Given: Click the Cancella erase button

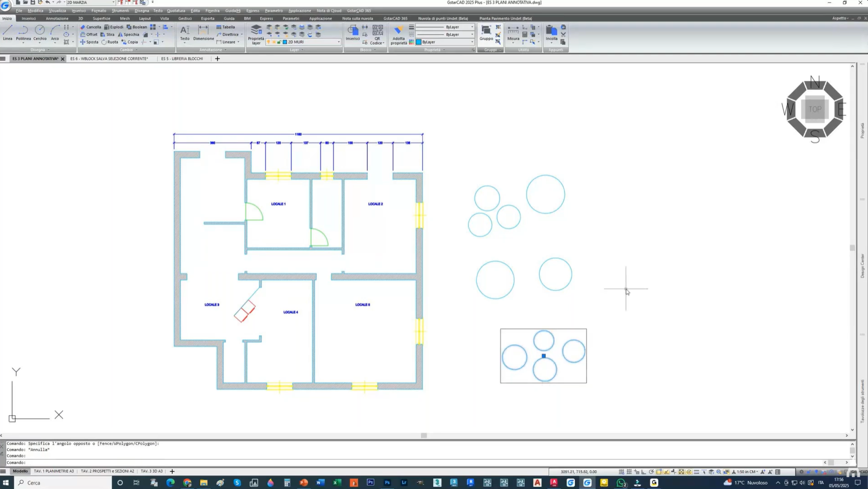Looking at the screenshot, I should [x=91, y=27].
